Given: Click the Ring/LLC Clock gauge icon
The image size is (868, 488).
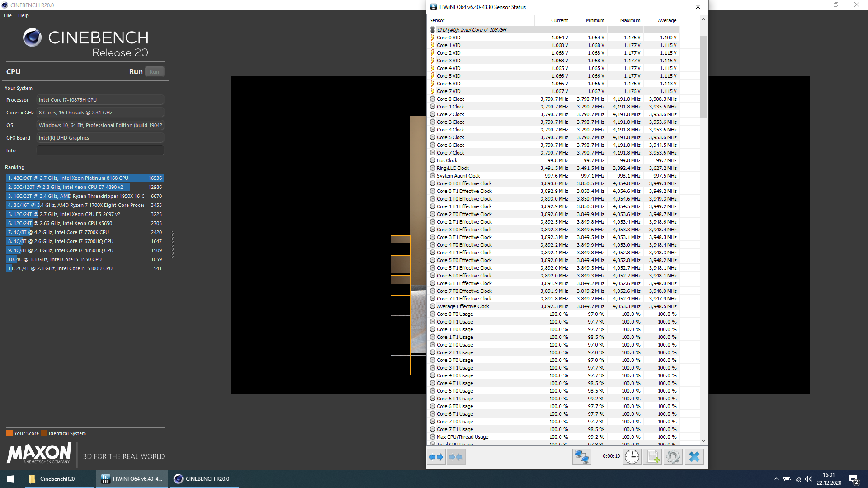Looking at the screenshot, I should point(433,168).
